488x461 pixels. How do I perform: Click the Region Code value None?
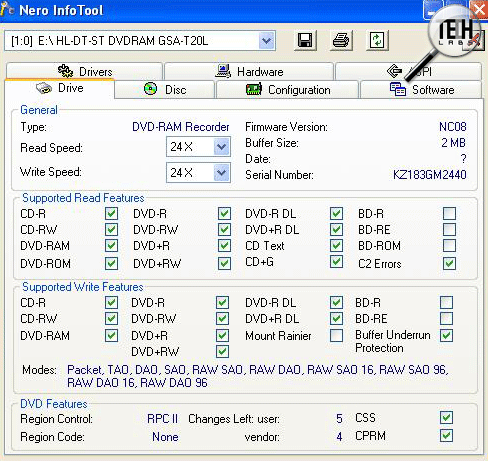pos(165,437)
